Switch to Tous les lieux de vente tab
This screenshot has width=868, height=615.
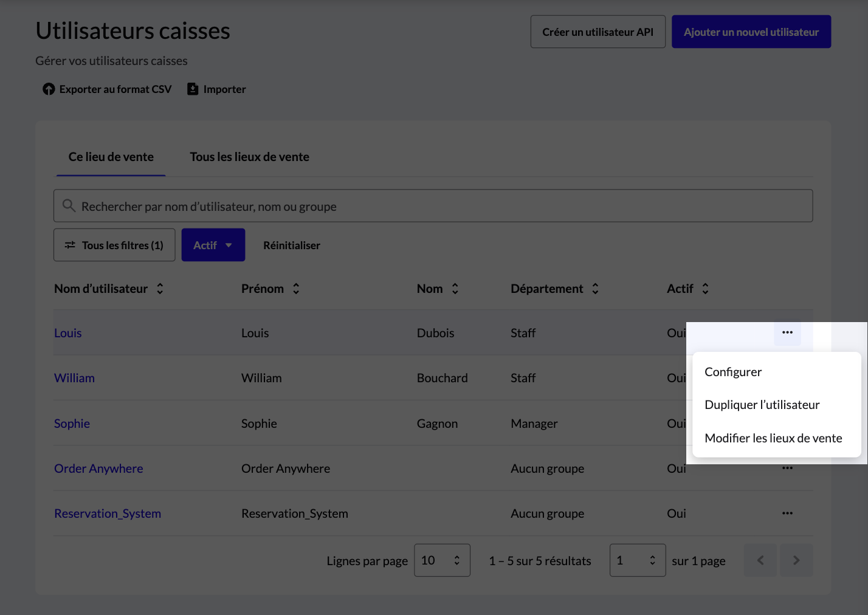(x=250, y=157)
